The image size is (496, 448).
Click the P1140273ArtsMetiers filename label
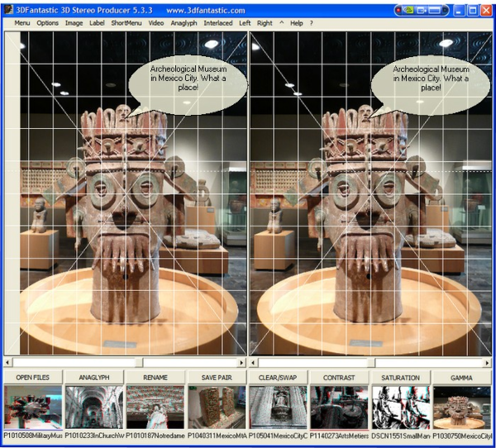[x=339, y=436]
